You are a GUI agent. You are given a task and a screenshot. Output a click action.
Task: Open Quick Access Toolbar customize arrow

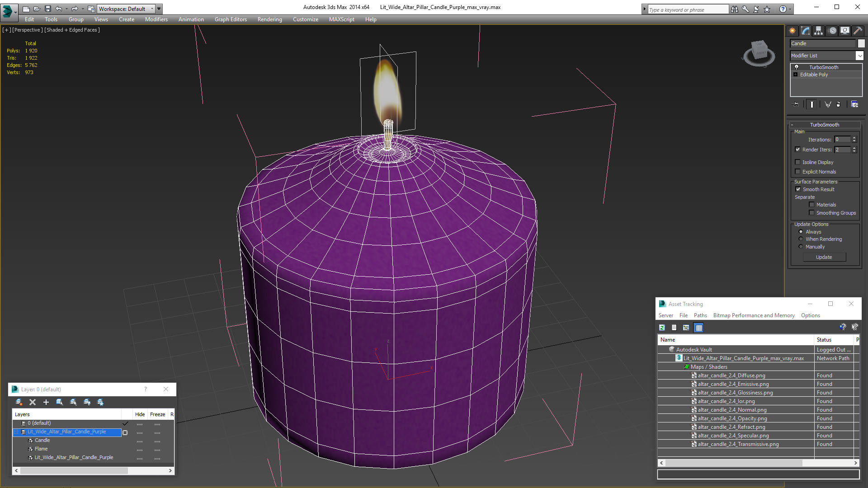tap(159, 9)
